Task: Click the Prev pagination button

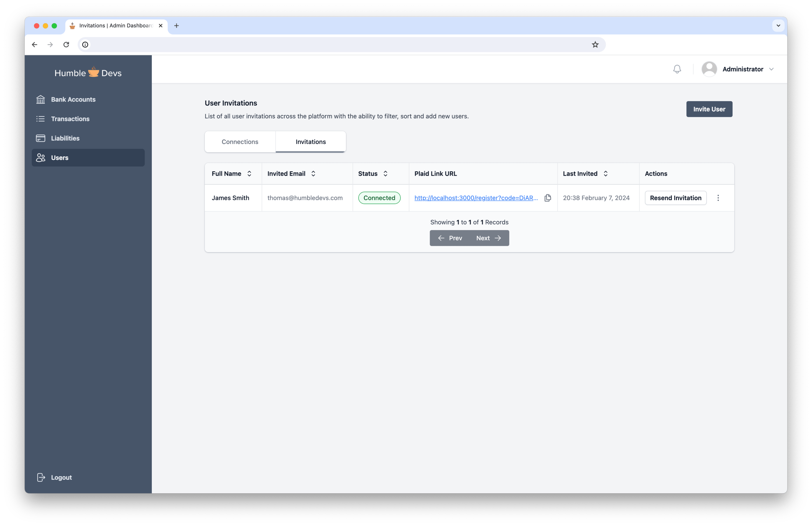Action: coord(450,238)
